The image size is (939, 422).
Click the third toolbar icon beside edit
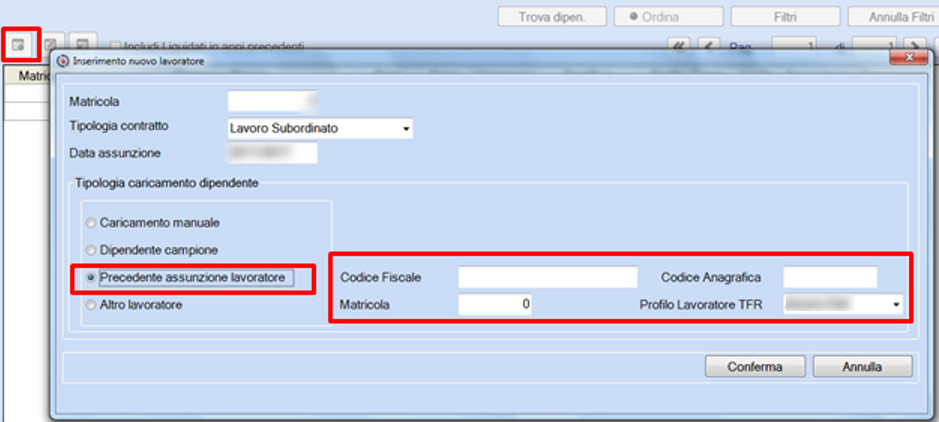(83, 44)
